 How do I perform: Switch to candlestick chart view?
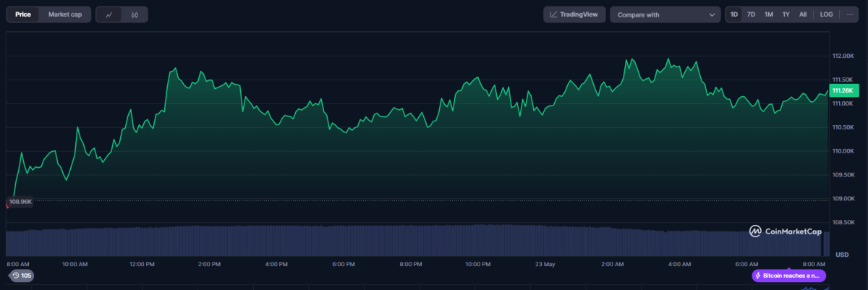coord(135,14)
